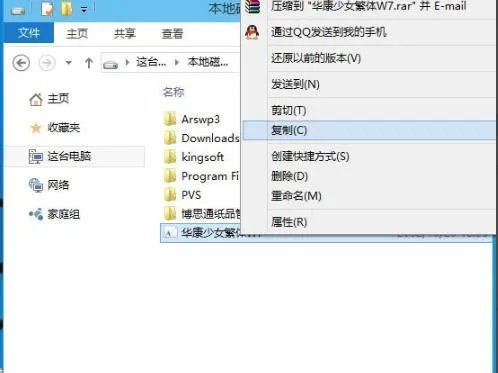Select the PVS folder name

191,195
